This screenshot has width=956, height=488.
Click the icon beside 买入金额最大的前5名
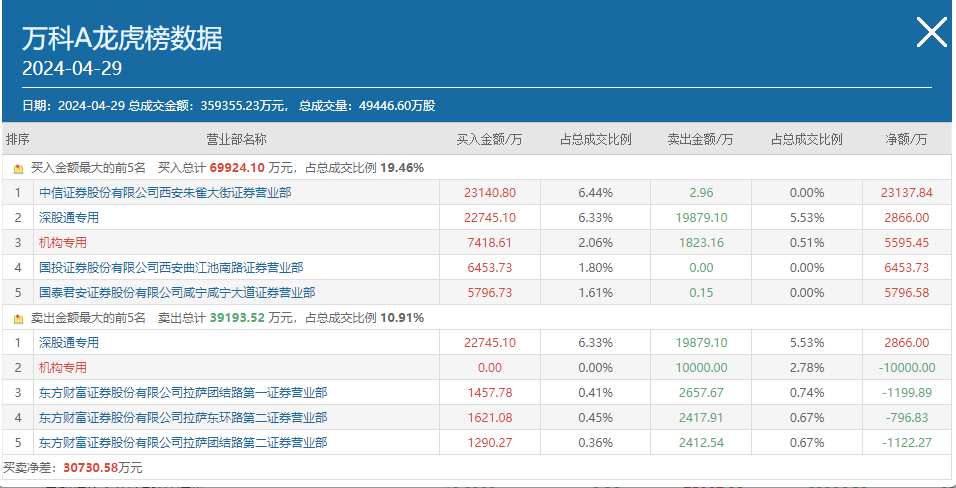click(x=18, y=168)
